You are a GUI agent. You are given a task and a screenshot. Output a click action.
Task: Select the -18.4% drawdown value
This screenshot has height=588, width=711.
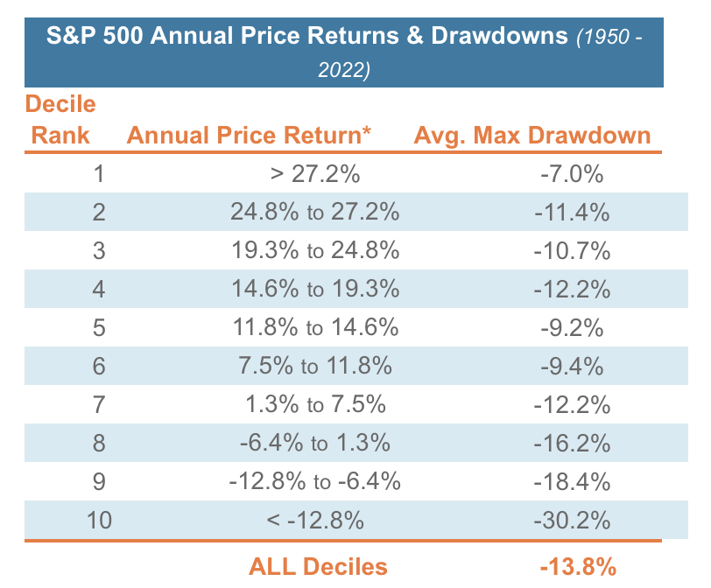[x=573, y=482]
